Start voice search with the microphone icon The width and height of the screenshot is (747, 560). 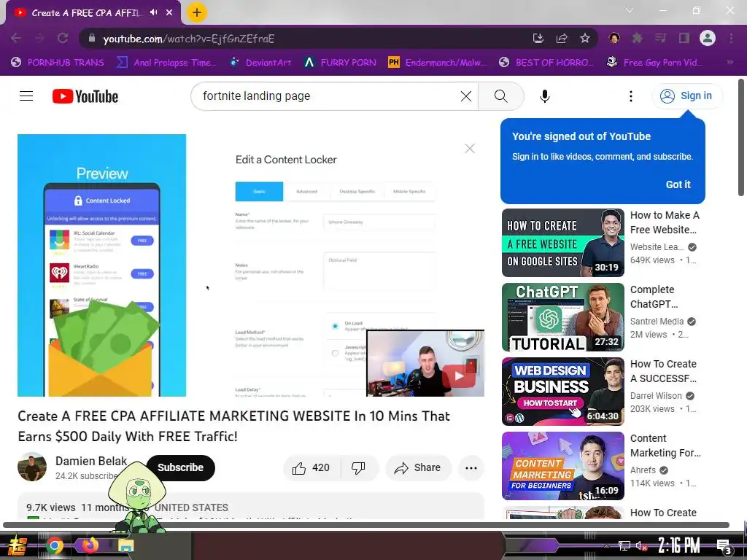(544, 96)
